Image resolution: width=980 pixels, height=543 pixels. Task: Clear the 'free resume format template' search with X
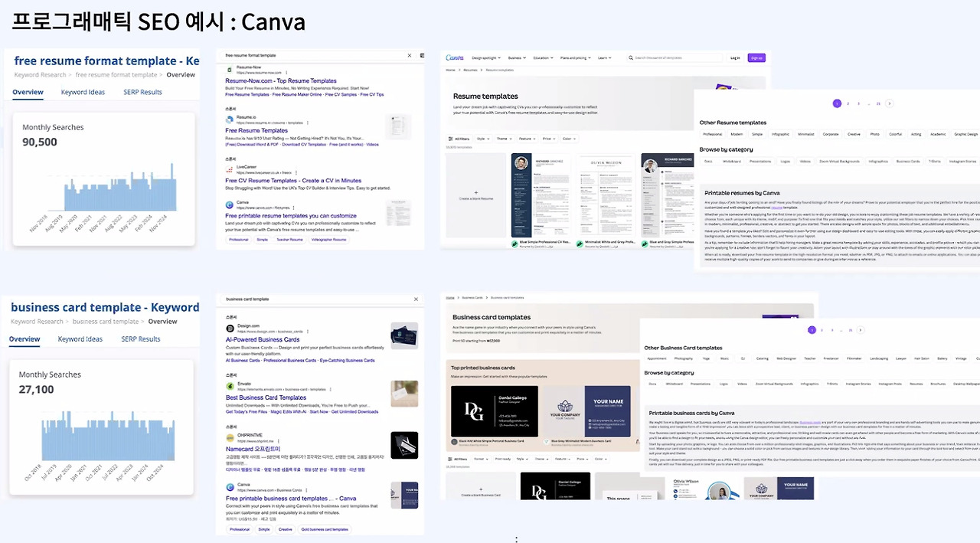tap(409, 55)
